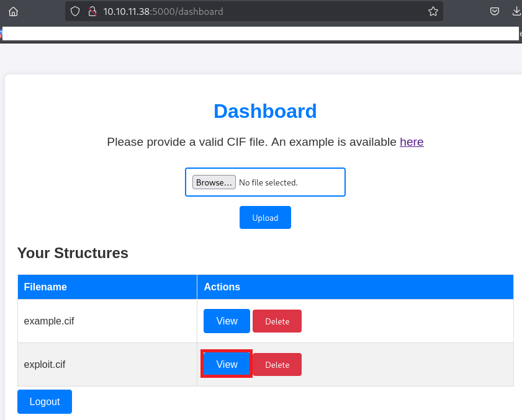
Task: Open the downloads arrow icon
Action: (x=516, y=11)
